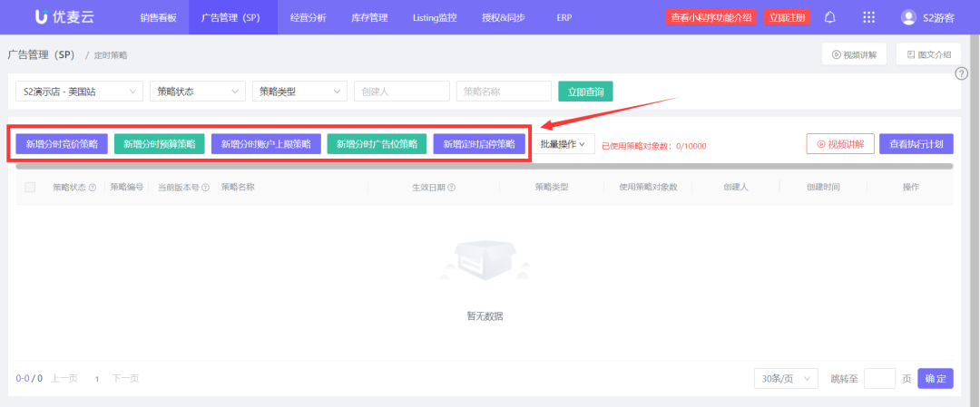Image resolution: width=980 pixels, height=407 pixels.
Task: Click the help icon beside 当前版本号 column
Action: (205, 188)
